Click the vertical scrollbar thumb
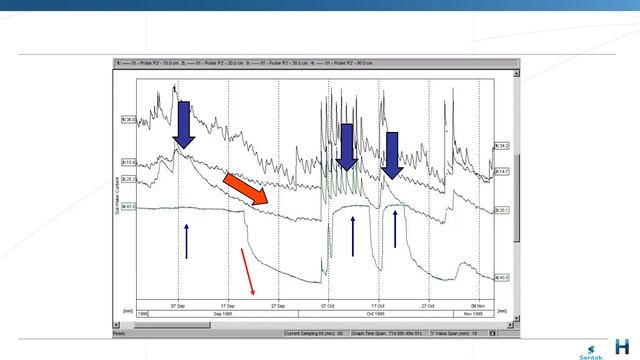The image size is (640, 360). (x=516, y=198)
